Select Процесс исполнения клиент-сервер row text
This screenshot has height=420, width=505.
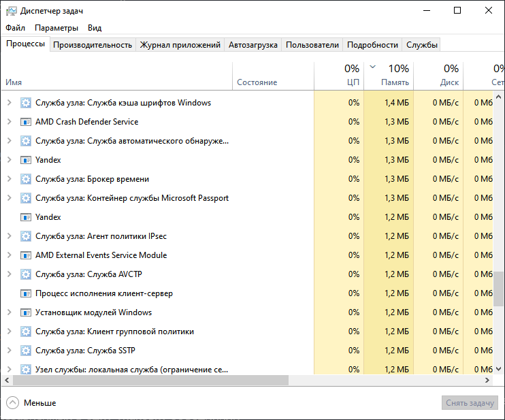[x=104, y=293]
